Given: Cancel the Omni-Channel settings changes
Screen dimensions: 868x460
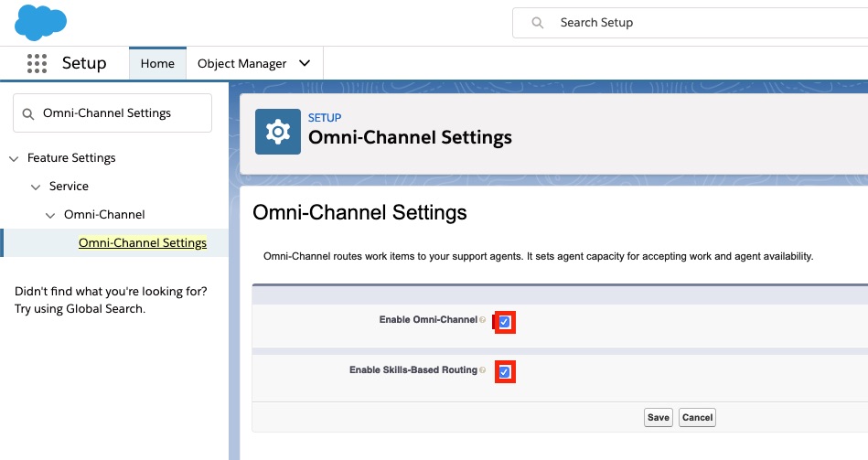Looking at the screenshot, I should (x=698, y=417).
